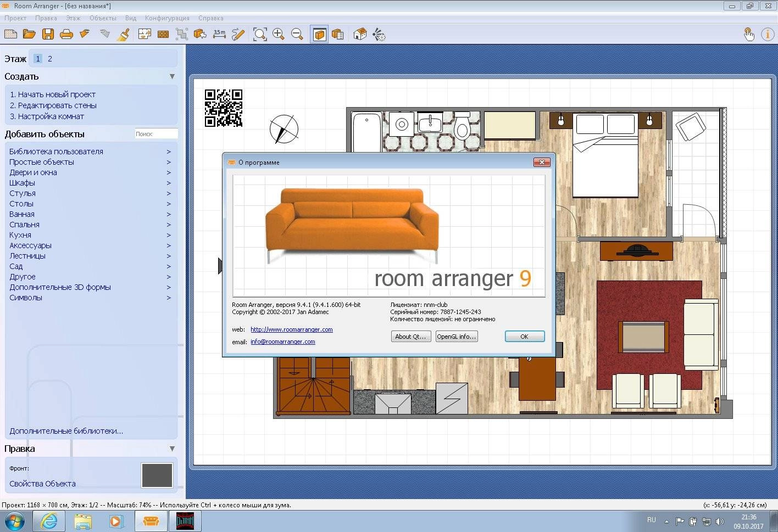Expand the Стулья category
The height and width of the screenshot is (532, 778).
[x=90, y=193]
